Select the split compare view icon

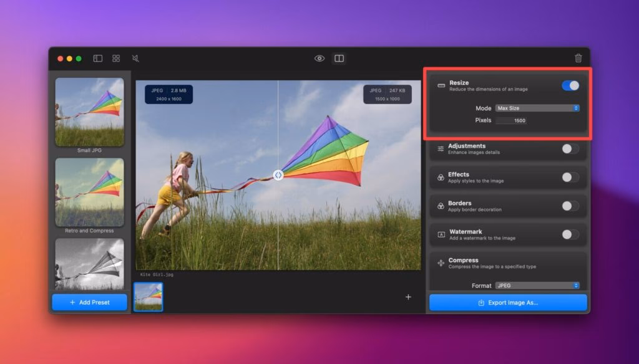click(x=339, y=59)
